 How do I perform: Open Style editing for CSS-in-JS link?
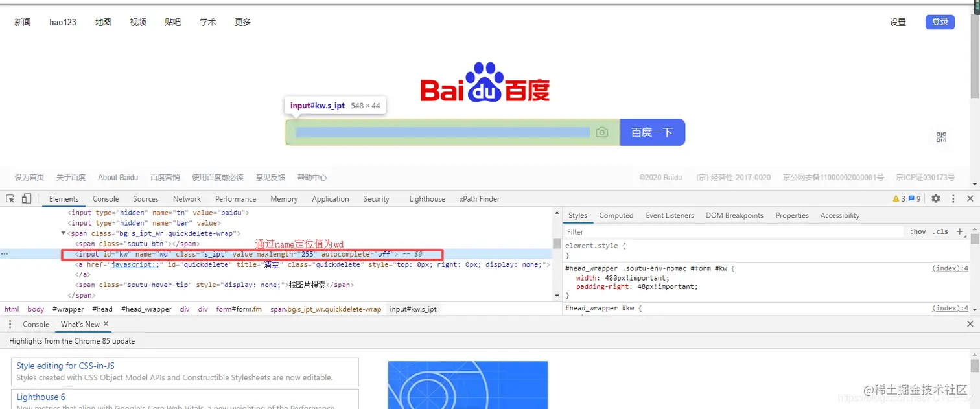(x=65, y=366)
